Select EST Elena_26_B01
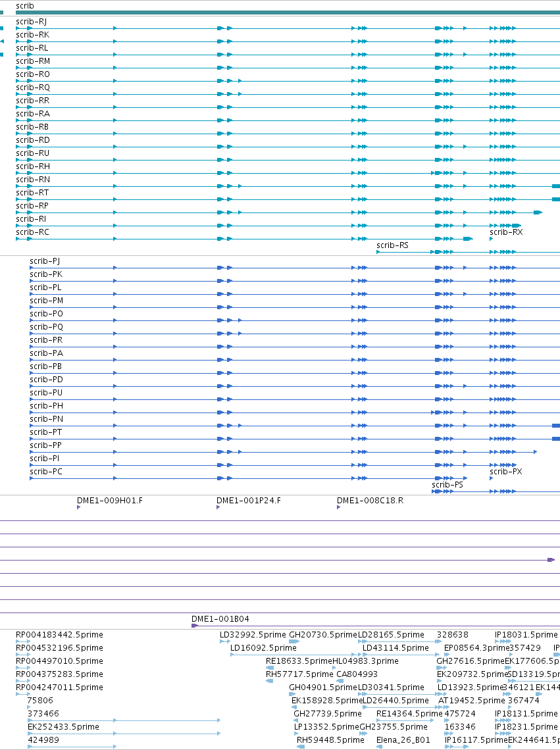This screenshot has width=560, height=750. coord(403,739)
